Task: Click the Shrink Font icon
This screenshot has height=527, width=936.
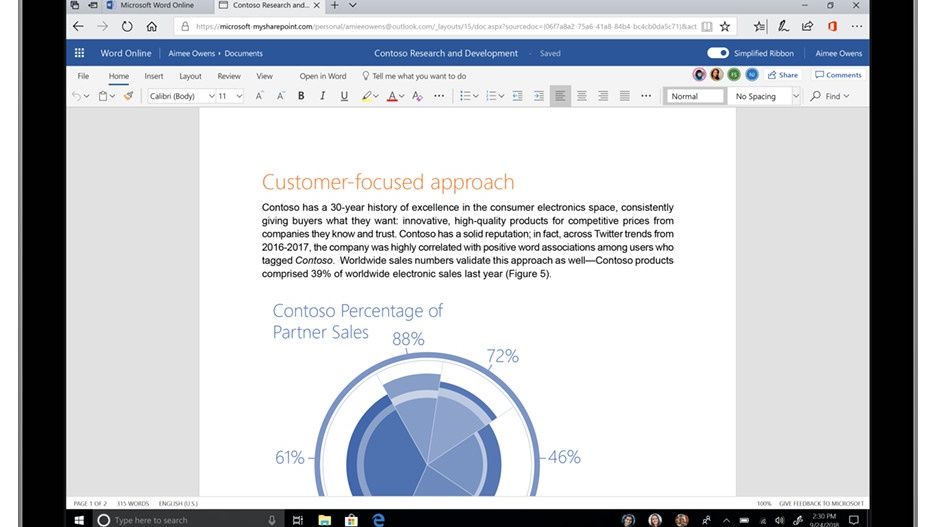Action: (280, 96)
